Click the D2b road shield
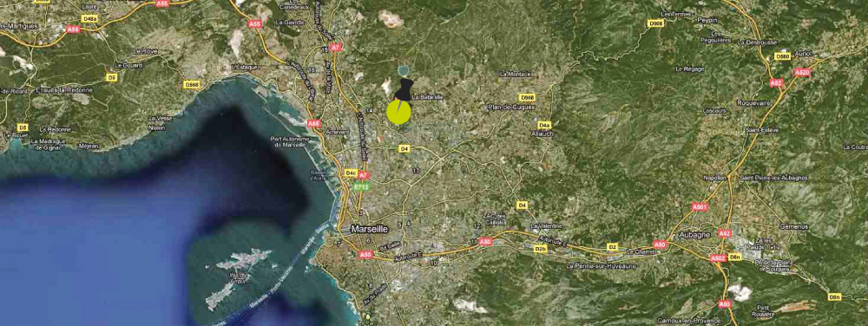868x326 pixels. point(541,249)
